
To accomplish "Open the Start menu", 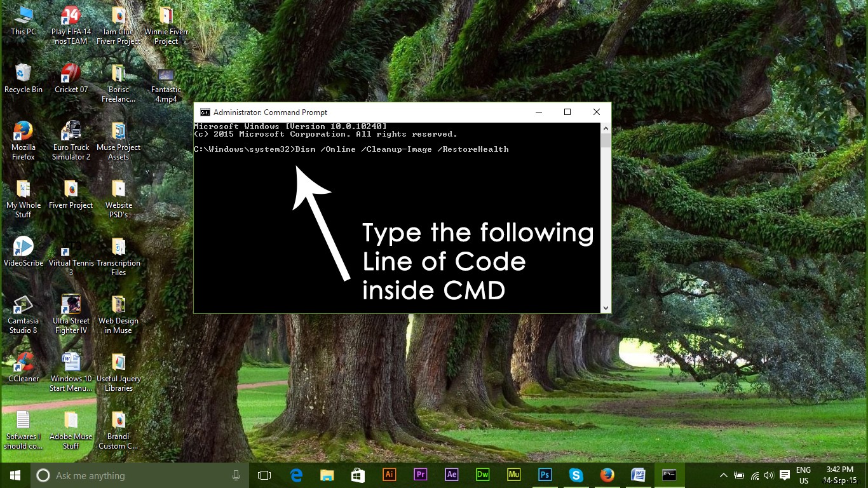I will click(14, 475).
